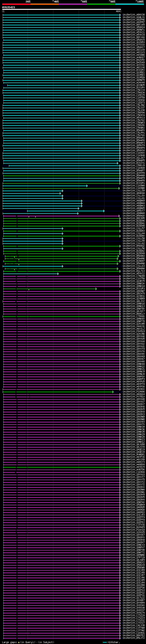
Task: Select hit label UniRef100_C1MZI5
Action: point(134,95)
